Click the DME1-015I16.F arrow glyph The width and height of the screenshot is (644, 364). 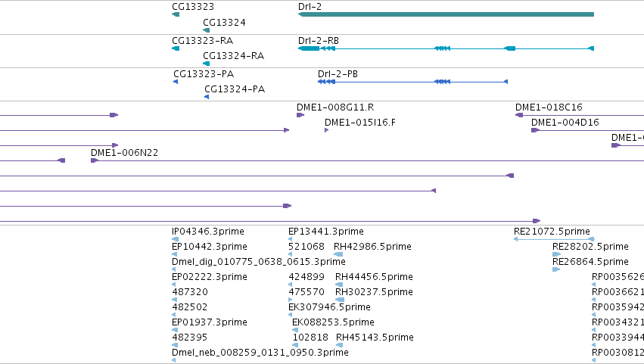pos(326,130)
